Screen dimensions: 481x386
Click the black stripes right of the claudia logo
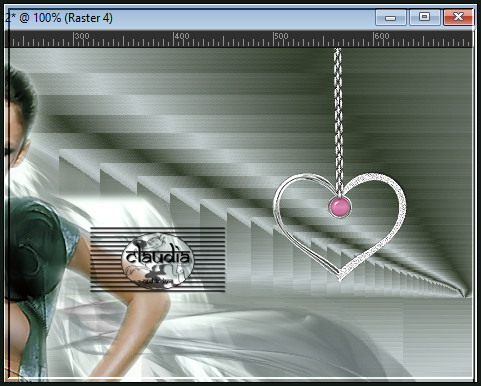pos(209,259)
